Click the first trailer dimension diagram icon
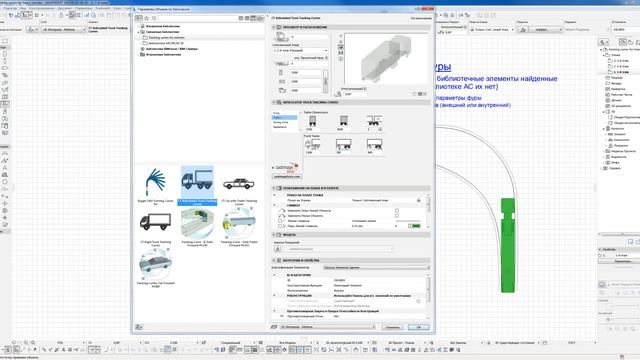Image resolution: width=640 pixels, height=360 pixels. coord(312,121)
